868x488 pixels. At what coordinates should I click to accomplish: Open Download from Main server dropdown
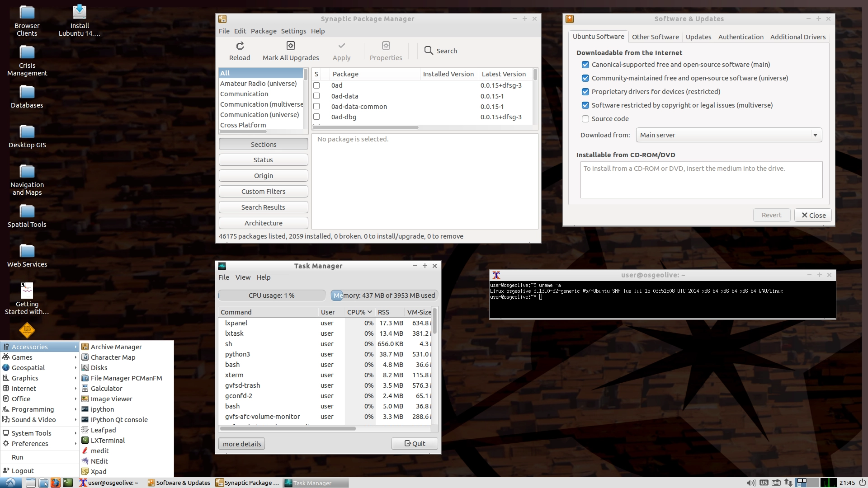pyautogui.click(x=729, y=135)
